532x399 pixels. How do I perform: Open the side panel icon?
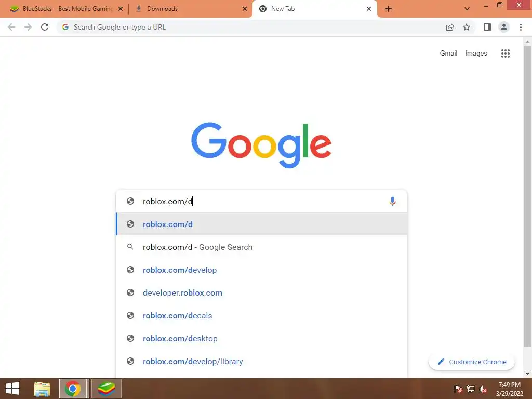(487, 27)
